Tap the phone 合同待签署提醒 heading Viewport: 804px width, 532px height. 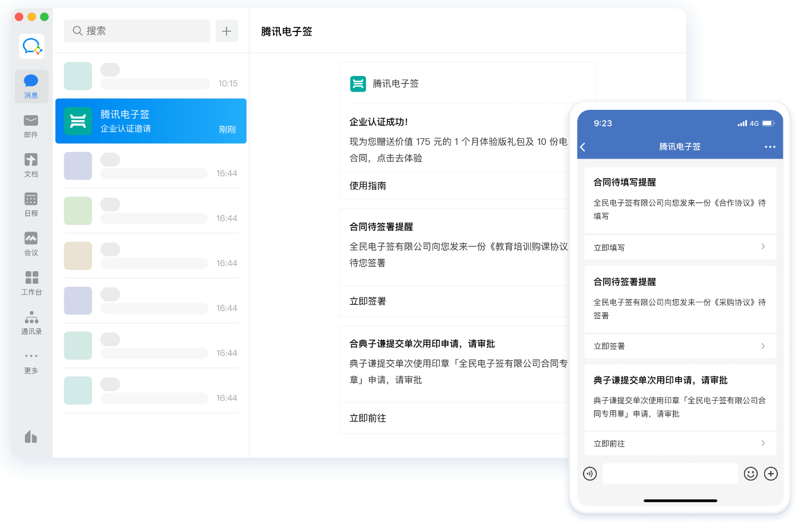[x=625, y=282]
